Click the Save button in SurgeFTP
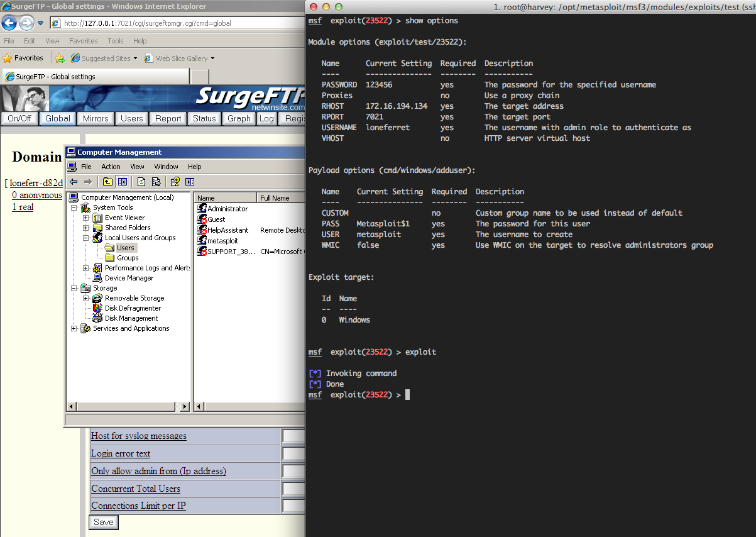Screen dimensions: 756x537 pyautogui.click(x=104, y=522)
